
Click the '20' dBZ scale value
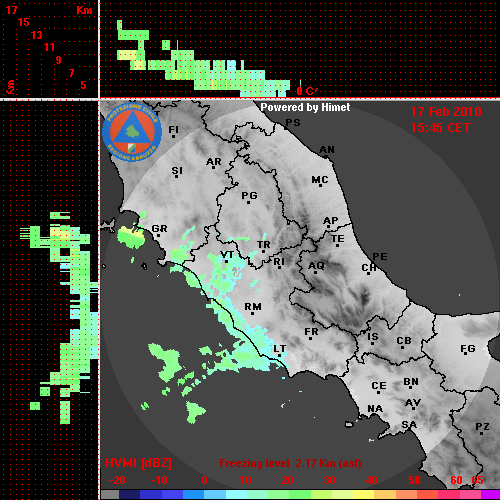click(287, 480)
